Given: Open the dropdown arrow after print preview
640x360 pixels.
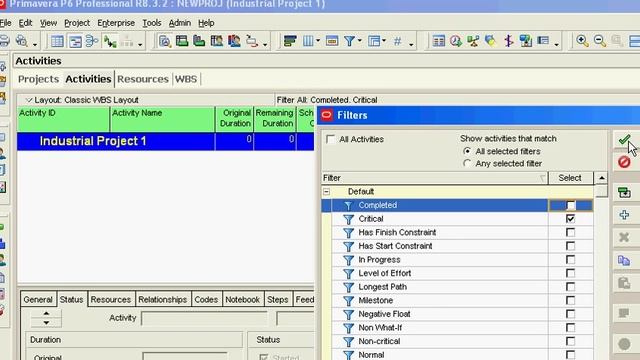Looking at the screenshot, I should (35, 44).
